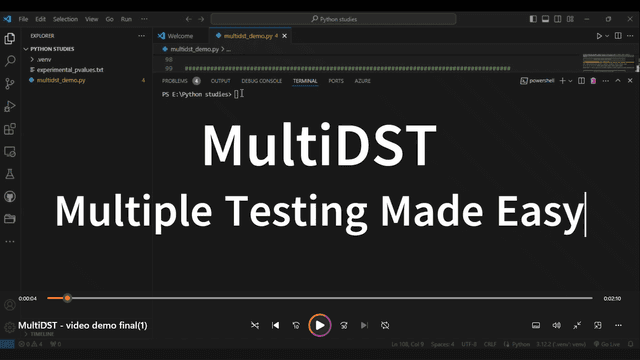Open Customize Layout icon
The image size is (640, 360).
coord(570,19)
